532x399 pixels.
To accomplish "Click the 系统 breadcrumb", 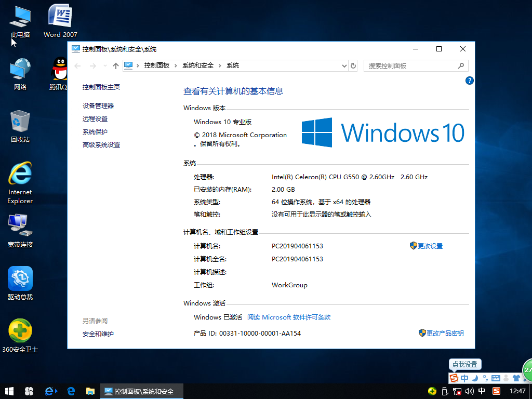I will tap(233, 65).
